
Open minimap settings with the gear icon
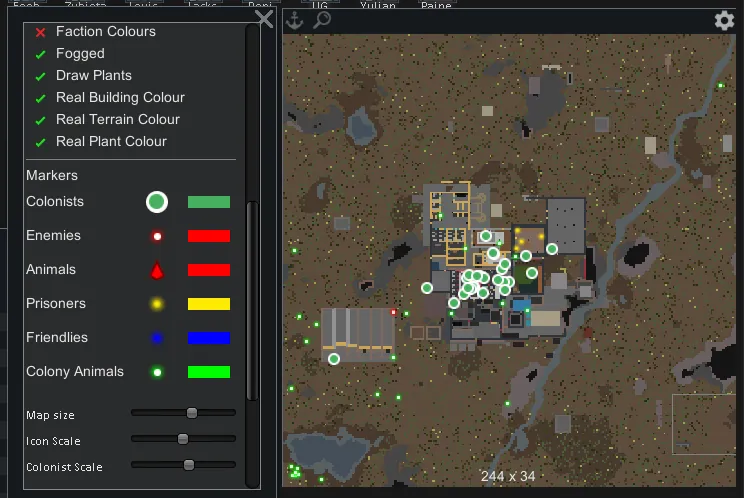coord(724,20)
